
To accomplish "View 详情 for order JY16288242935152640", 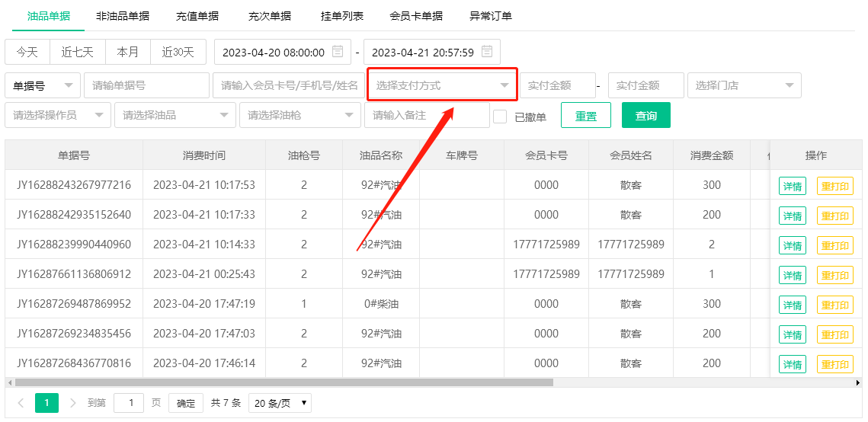I will click(x=793, y=216).
